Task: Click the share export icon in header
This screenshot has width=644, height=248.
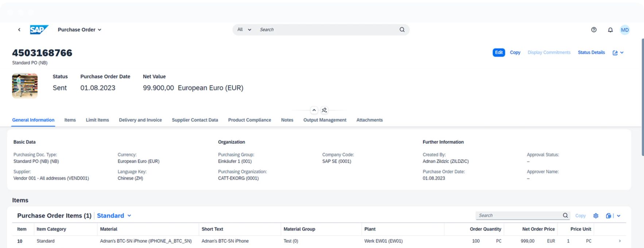Action: click(x=615, y=53)
